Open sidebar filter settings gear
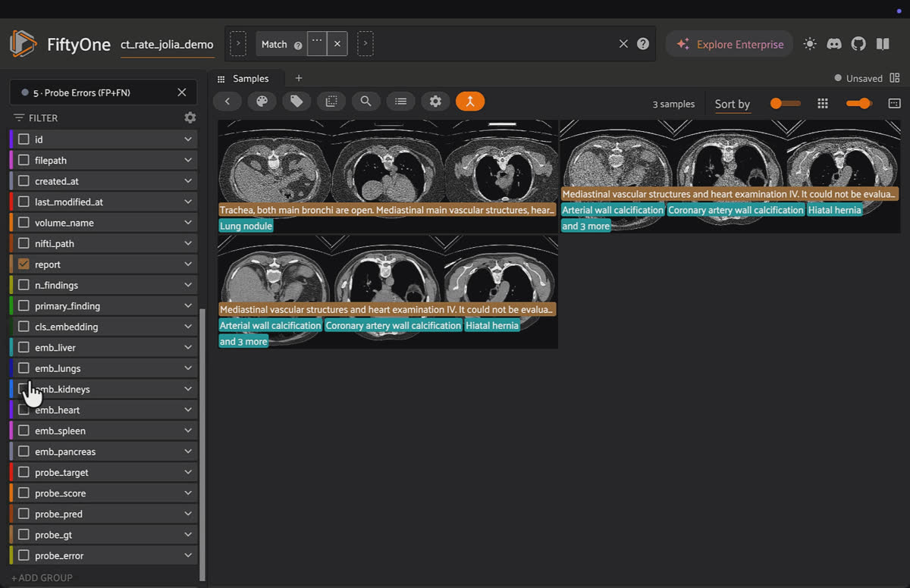The width and height of the screenshot is (910, 588). 190,117
